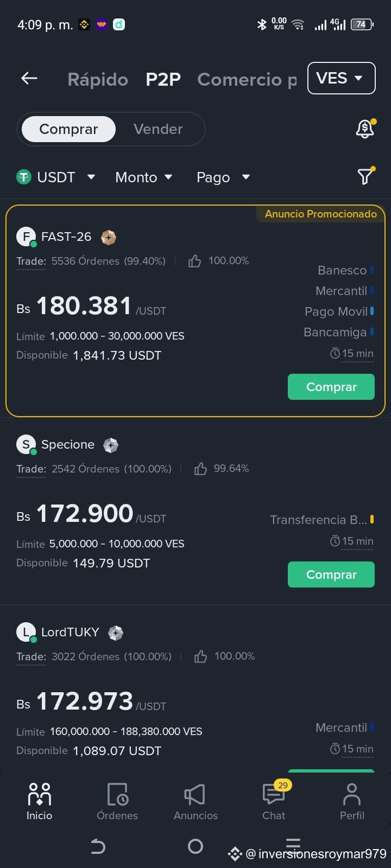Viewport: 391px width, 868px height.
Task: Expand the Monto amount dropdown
Action: (x=144, y=177)
